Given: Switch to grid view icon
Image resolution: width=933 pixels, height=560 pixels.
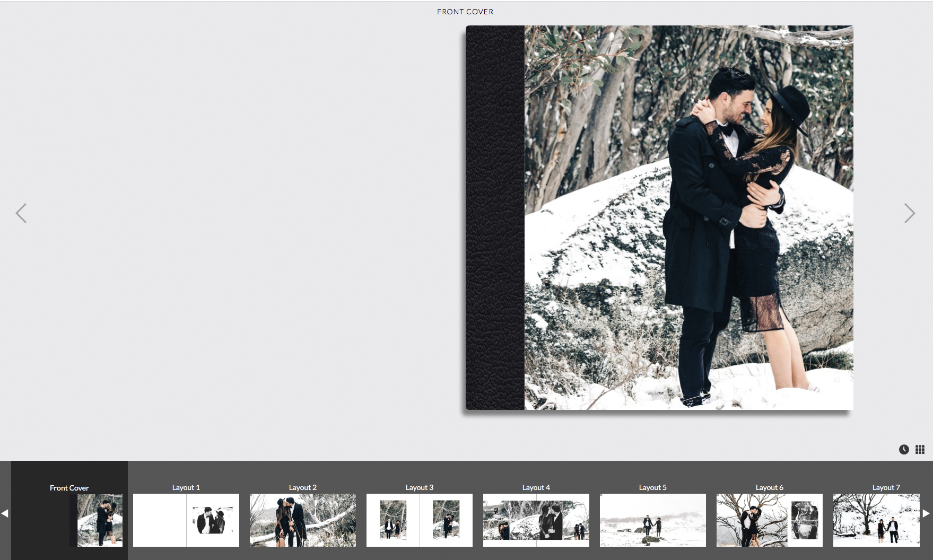Looking at the screenshot, I should (x=920, y=450).
